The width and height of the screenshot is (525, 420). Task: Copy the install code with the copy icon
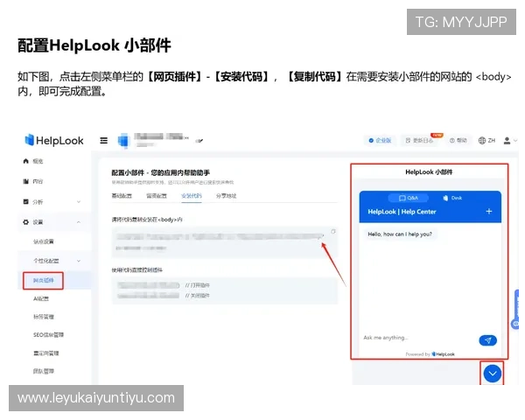point(333,231)
